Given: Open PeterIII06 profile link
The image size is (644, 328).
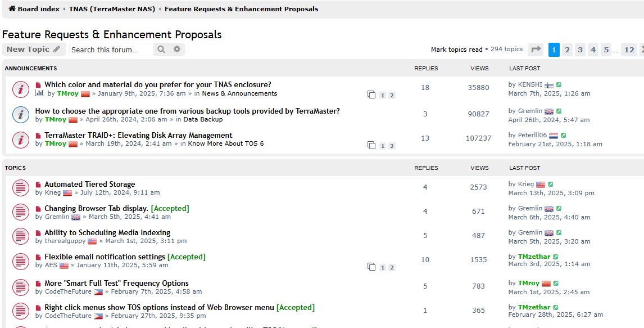Looking at the screenshot, I should pos(532,135).
